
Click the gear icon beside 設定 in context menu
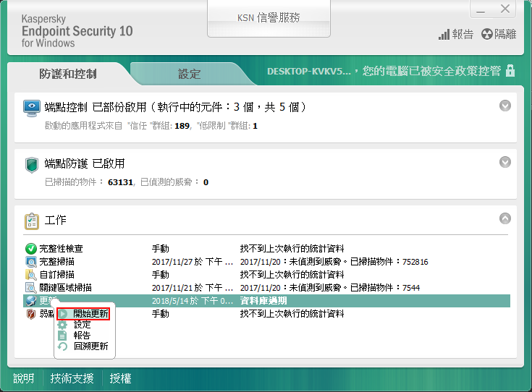62,325
